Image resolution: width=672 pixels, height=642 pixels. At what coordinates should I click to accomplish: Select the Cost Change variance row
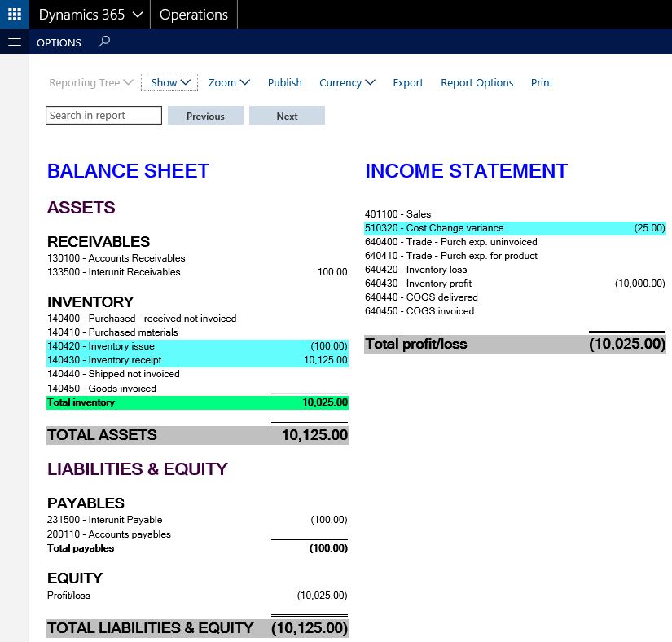pyautogui.click(x=515, y=228)
